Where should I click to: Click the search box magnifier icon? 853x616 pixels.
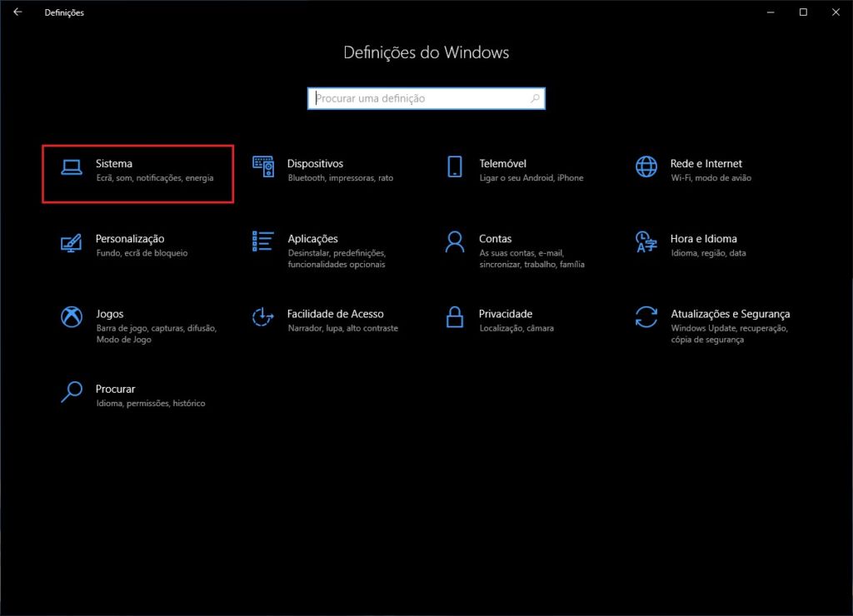535,98
